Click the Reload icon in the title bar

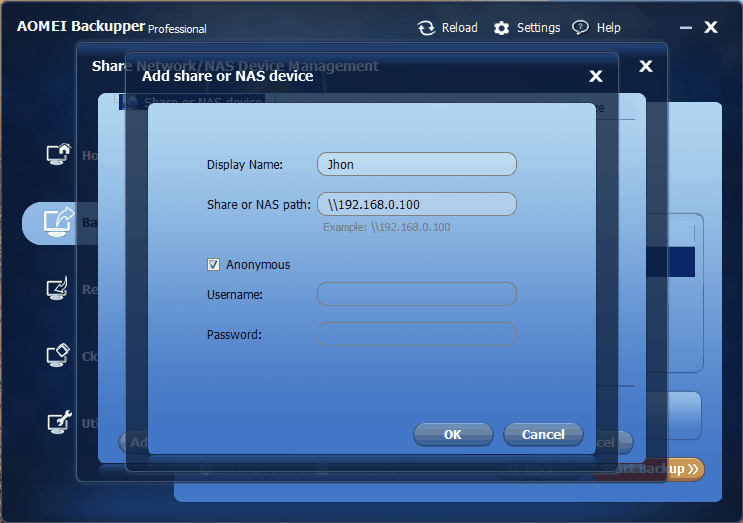[426, 28]
